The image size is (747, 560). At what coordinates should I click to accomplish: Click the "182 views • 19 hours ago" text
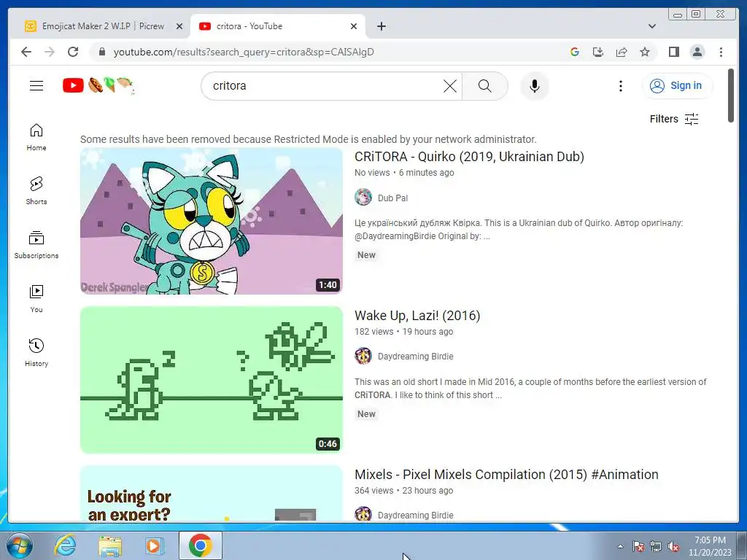(x=403, y=332)
